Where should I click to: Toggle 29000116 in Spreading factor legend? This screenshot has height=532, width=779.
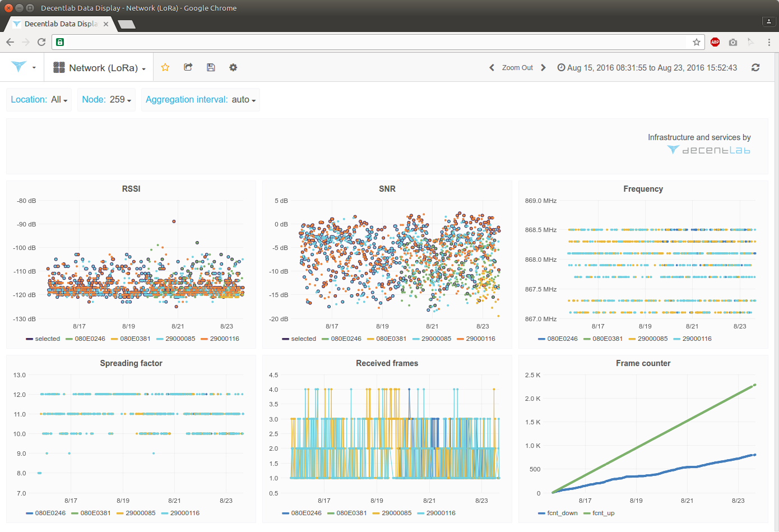coord(180,513)
